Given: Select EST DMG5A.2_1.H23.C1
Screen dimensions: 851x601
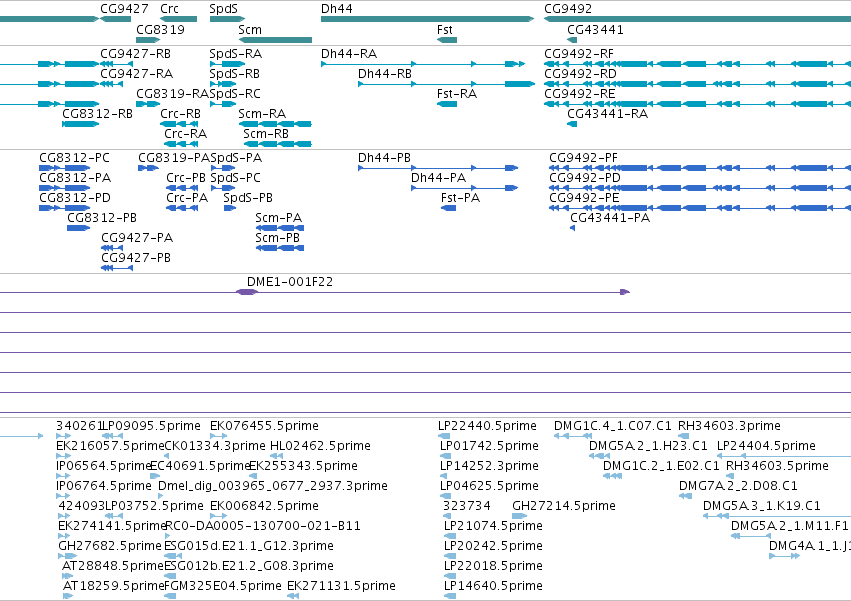Looking at the screenshot, I should (600, 456).
